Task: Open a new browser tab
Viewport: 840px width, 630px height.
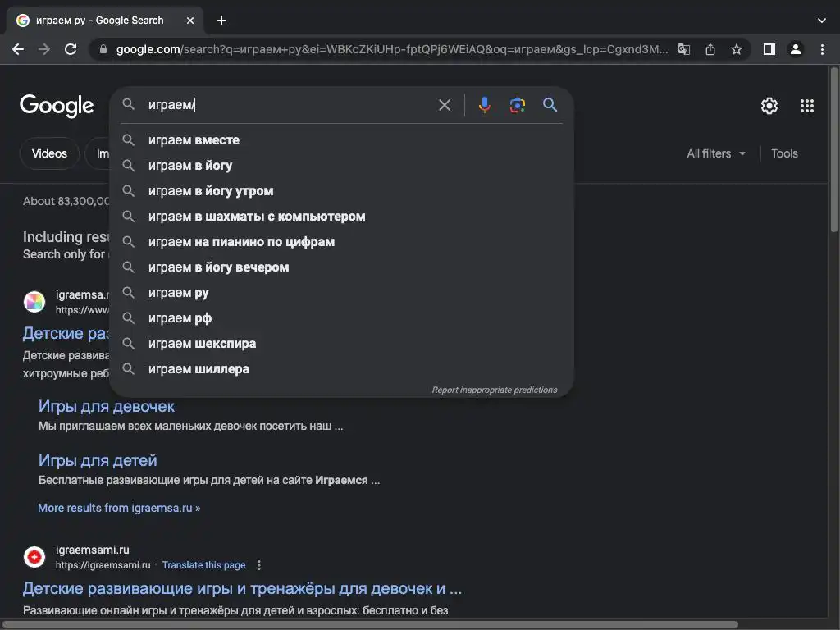Action: point(221,21)
